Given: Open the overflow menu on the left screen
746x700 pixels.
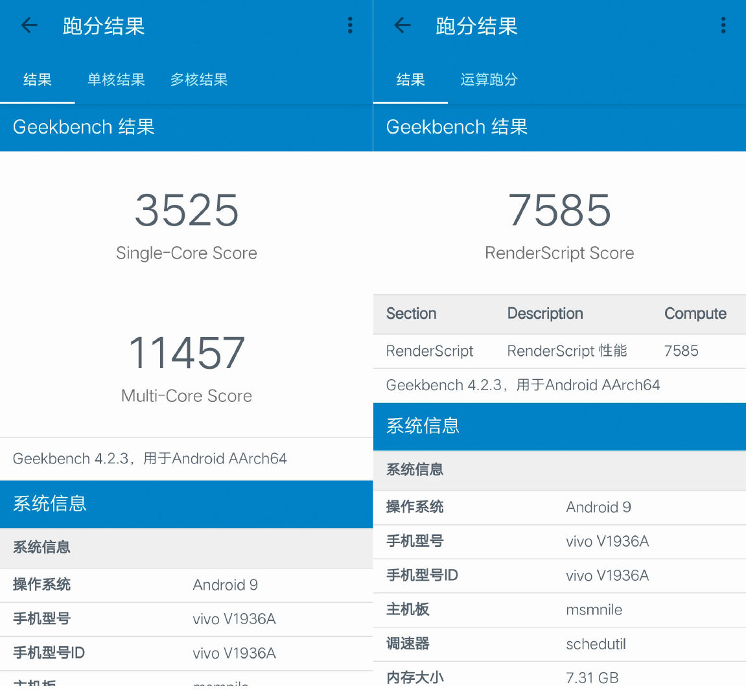Looking at the screenshot, I should tap(350, 25).
